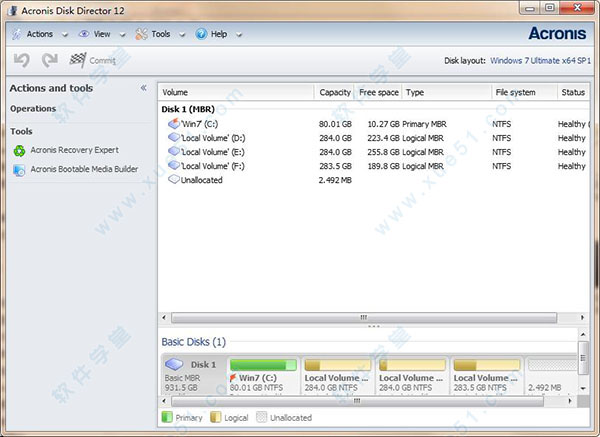This screenshot has height=437, width=600.
Task: Open the Help menu
Action: pyautogui.click(x=218, y=34)
